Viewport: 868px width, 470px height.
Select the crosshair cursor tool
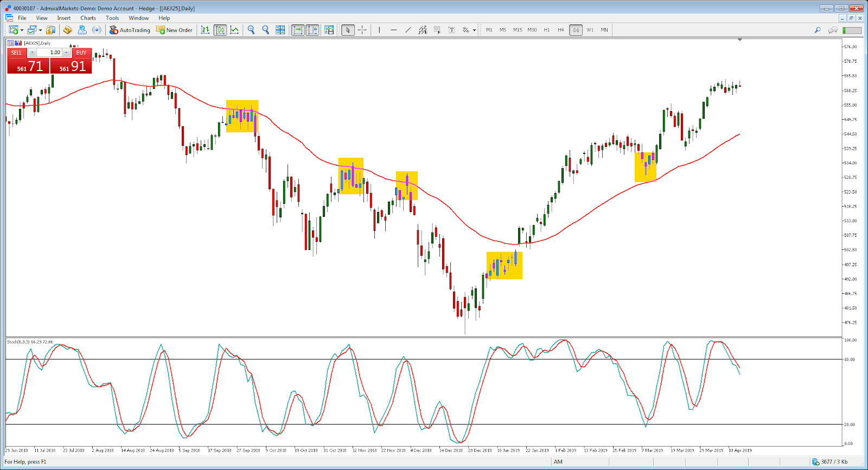pos(362,30)
